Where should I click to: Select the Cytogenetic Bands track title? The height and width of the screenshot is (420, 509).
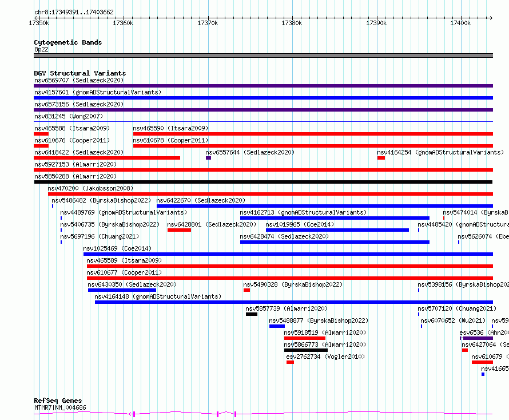(x=68, y=42)
